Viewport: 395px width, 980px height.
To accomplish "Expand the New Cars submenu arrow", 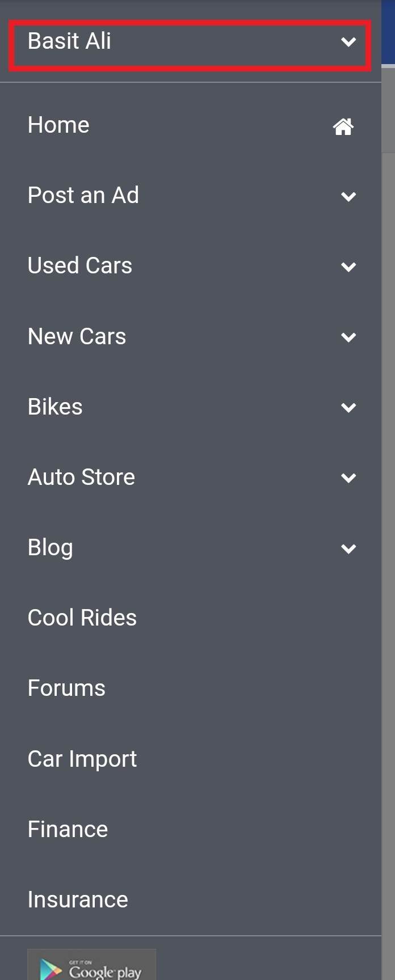I will click(348, 337).
